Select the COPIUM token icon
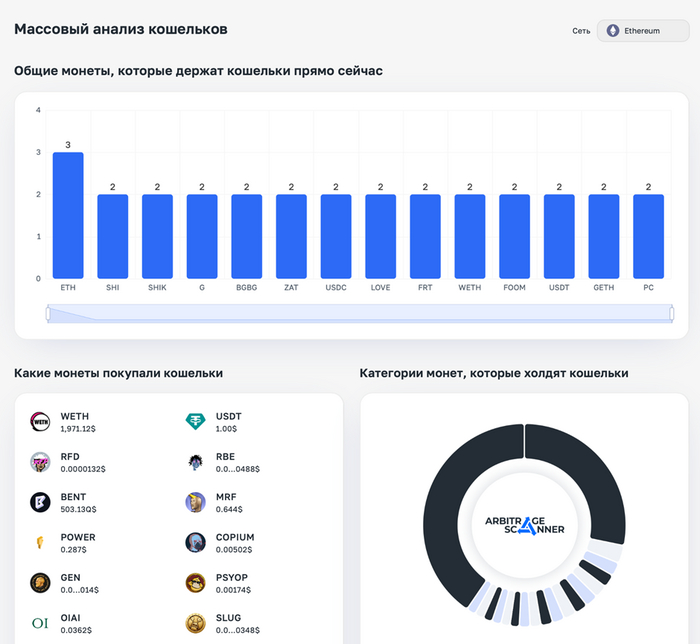Viewport: 700px width, 644px height. click(x=195, y=543)
